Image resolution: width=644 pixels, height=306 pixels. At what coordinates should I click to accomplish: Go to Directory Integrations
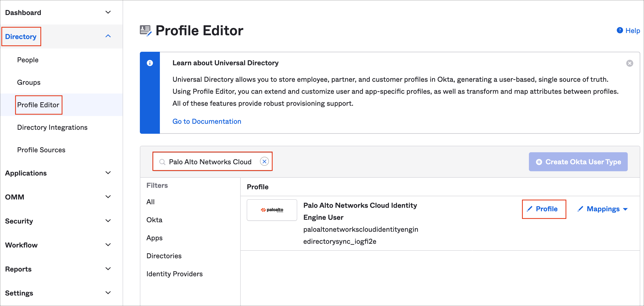[x=52, y=127]
